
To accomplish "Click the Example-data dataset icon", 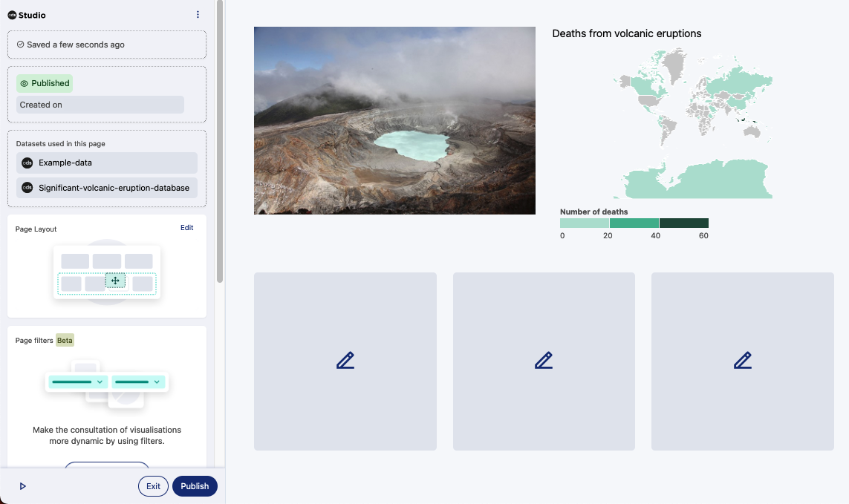I will (x=27, y=163).
